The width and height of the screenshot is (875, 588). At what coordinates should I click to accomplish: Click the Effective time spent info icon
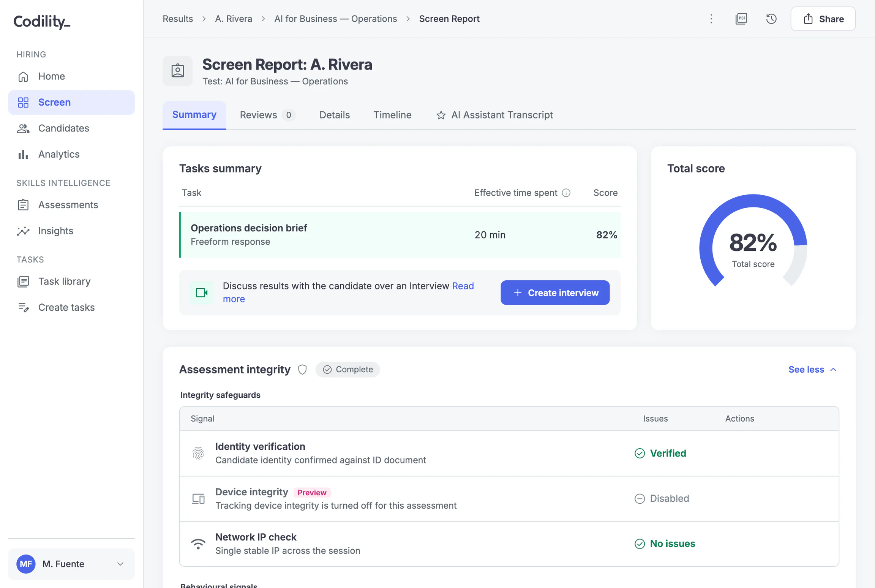566,193
